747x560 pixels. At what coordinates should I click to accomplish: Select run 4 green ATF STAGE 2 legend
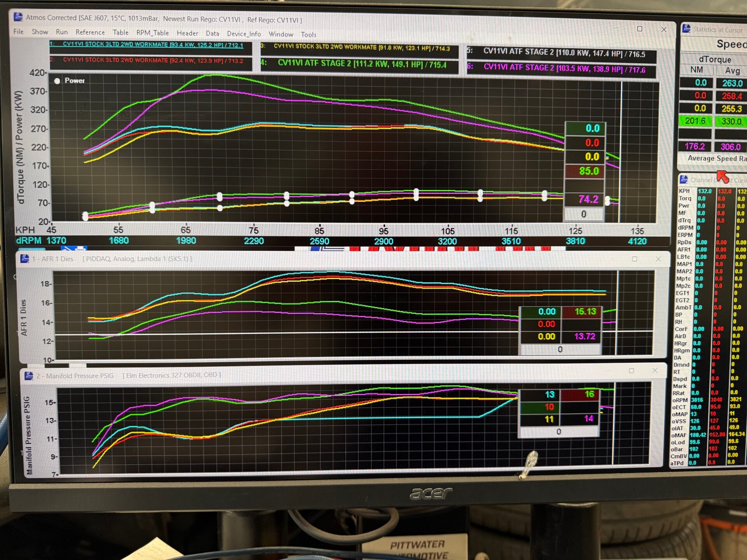361,64
